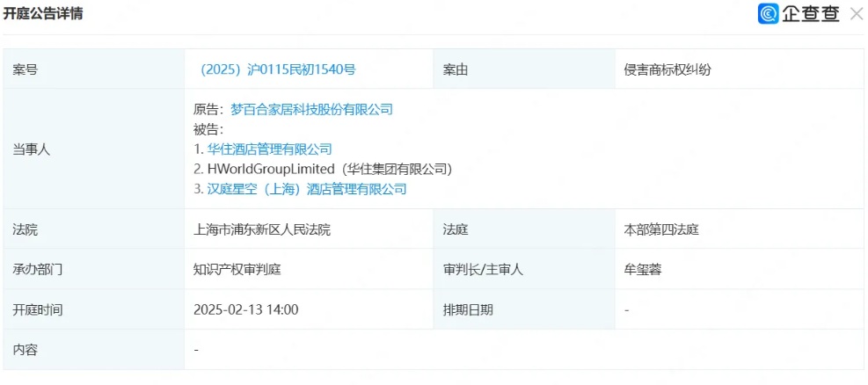The image size is (868, 385).
Task: Open plaintiff 梦百合家居科技股份有限公司 link
Action: tap(311, 110)
